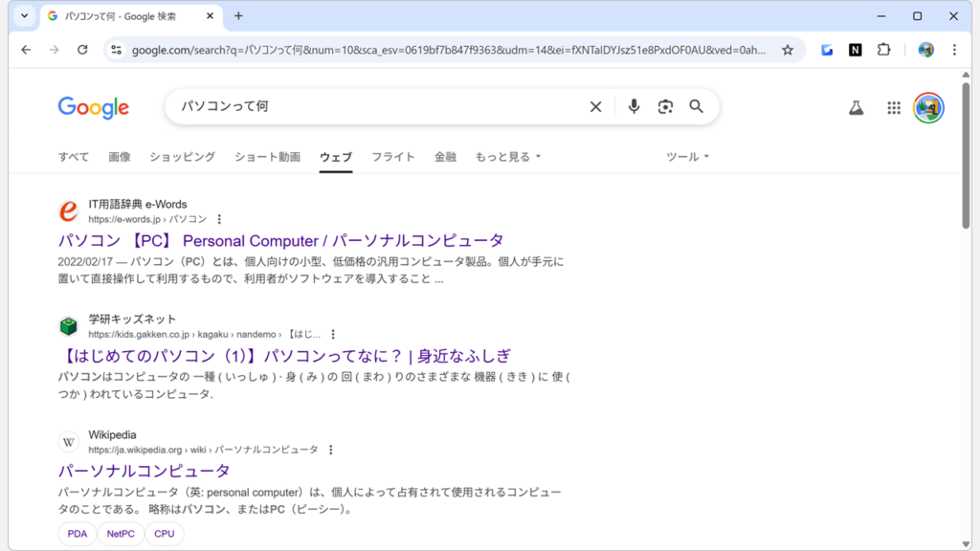Viewport: 980px width, 551px height.
Task: Open a new tab with plus button
Action: click(238, 16)
